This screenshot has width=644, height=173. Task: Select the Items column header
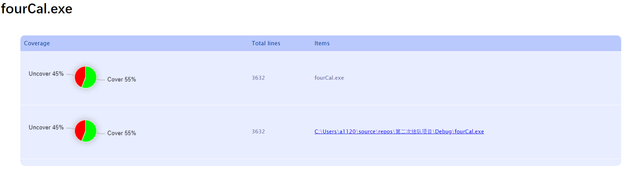coord(322,44)
